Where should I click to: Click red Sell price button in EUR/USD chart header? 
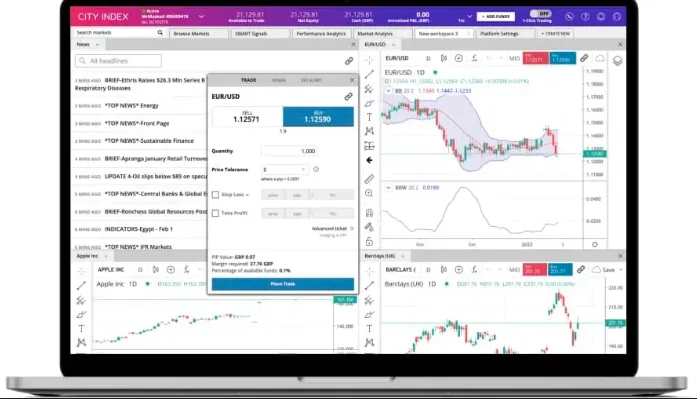[535, 58]
